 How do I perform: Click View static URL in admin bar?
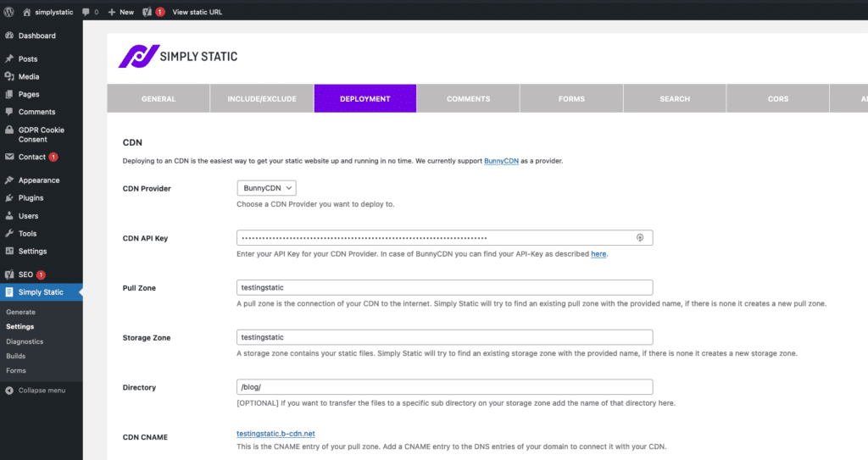pyautogui.click(x=197, y=12)
